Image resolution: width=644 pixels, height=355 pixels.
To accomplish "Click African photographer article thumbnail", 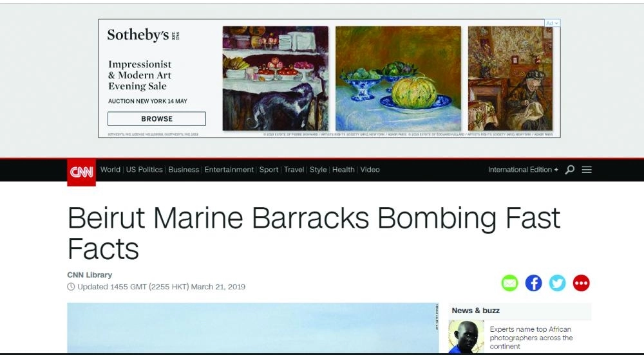I will point(466,337).
